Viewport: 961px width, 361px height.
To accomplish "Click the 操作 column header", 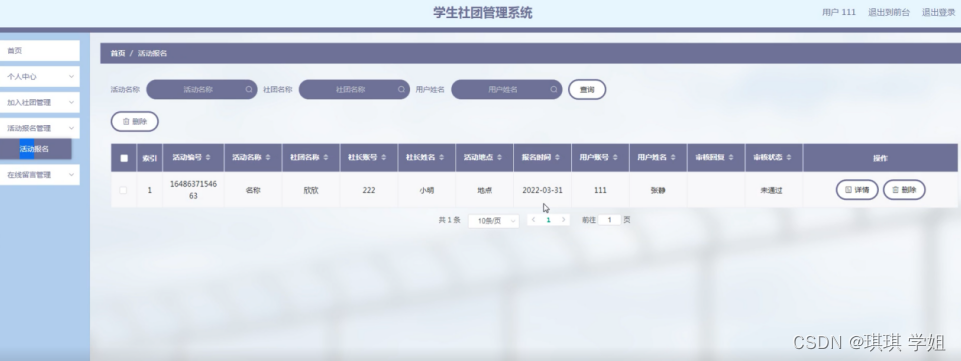I will (880, 158).
